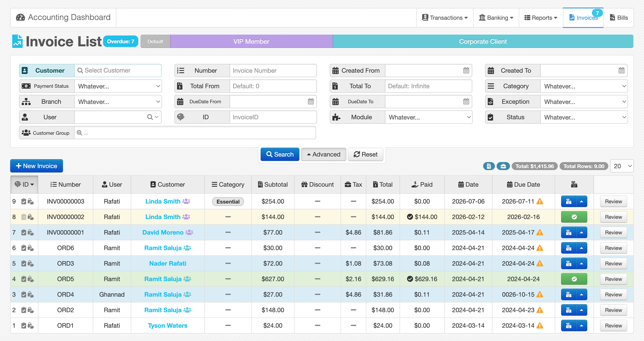The image size is (644, 341).
Task: Open the Transactions menu
Action: point(445,18)
